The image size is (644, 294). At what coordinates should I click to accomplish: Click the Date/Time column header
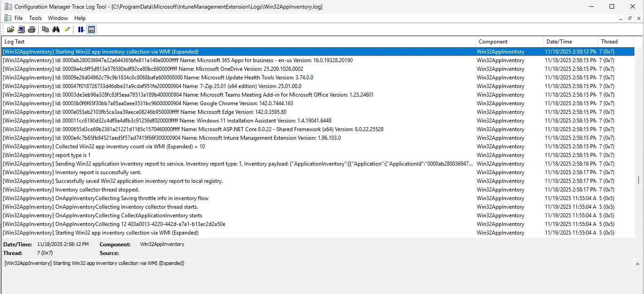pos(571,42)
